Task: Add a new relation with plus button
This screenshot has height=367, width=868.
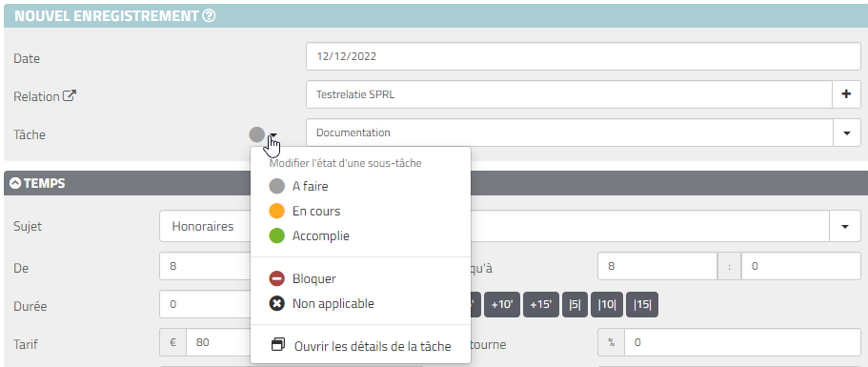Action: coord(846,94)
